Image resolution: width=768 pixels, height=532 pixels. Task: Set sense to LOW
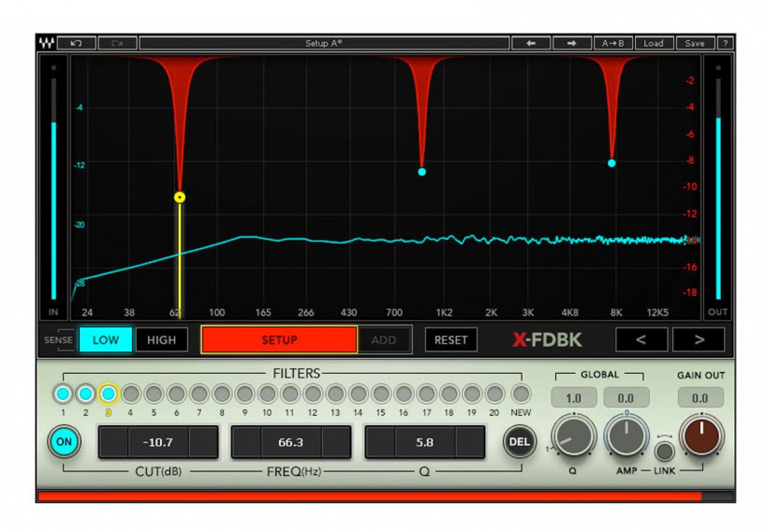106,340
